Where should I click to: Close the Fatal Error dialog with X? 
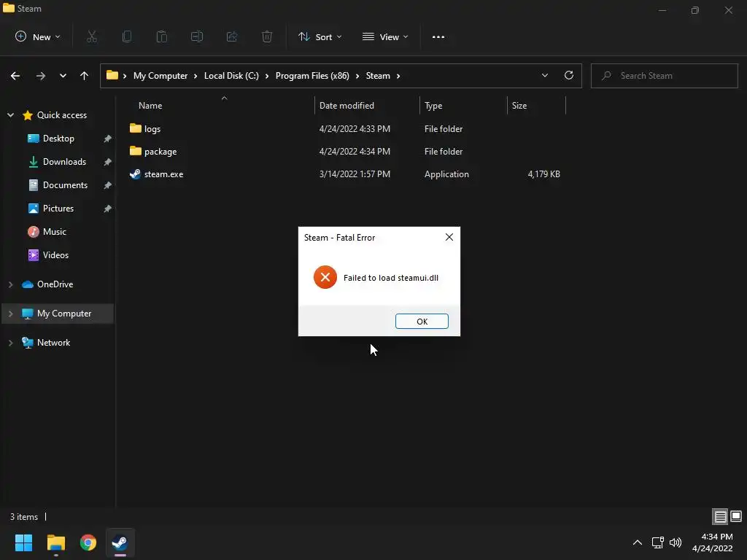449,237
